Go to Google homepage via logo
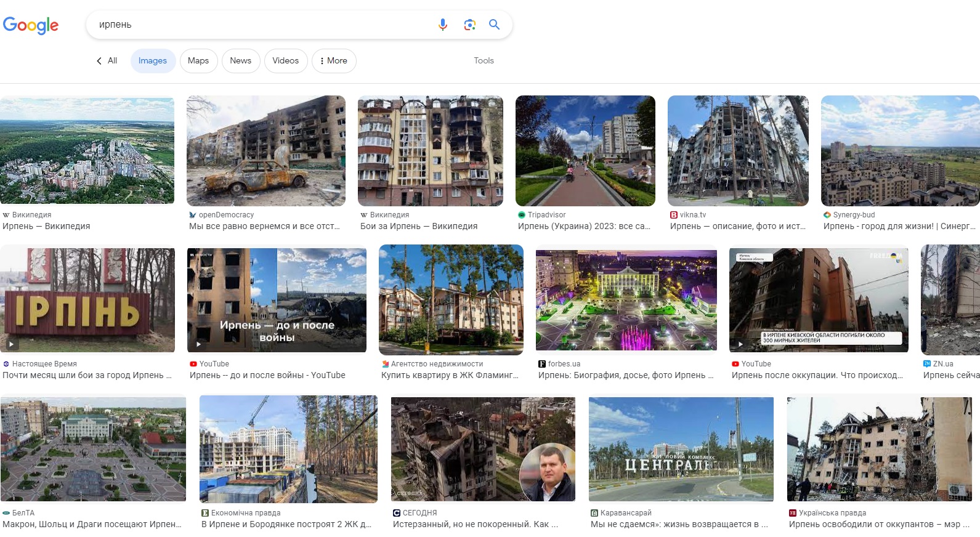This screenshot has height=537, width=980. (x=31, y=25)
